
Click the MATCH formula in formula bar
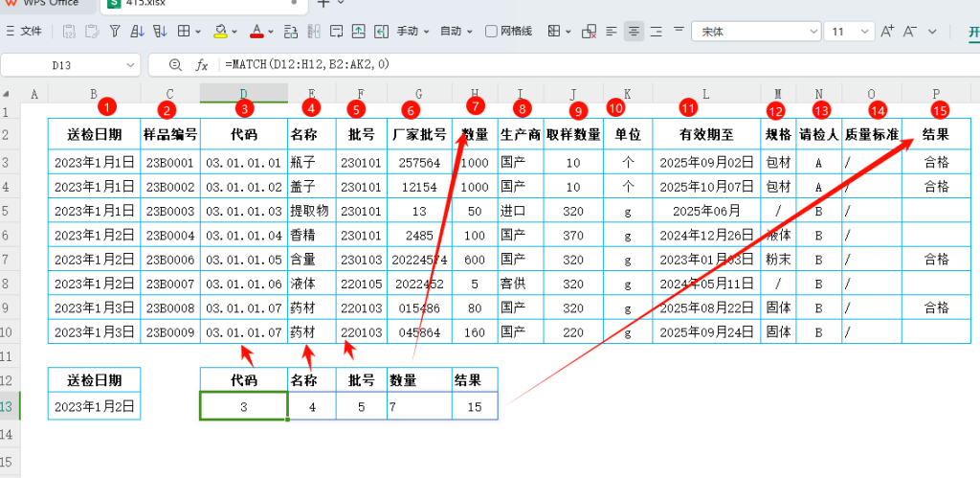tap(307, 64)
